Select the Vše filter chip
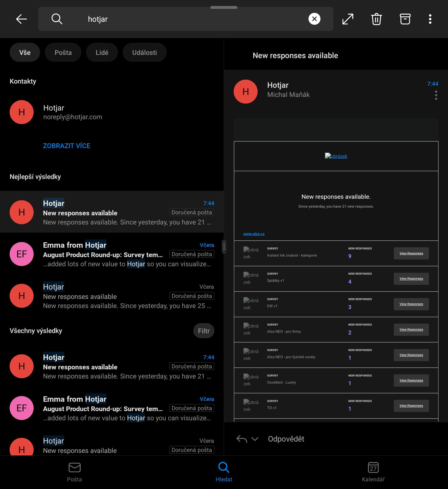The height and width of the screenshot is (489, 448). point(25,52)
